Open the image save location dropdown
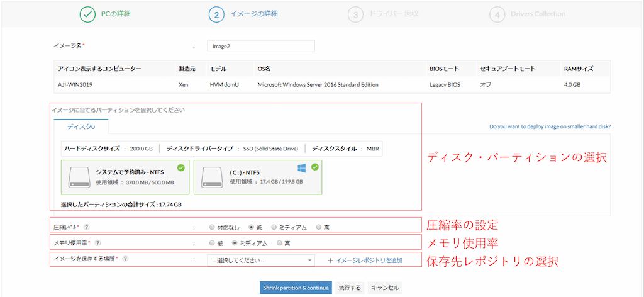Screen dimensions: 644x297 (x=261, y=260)
